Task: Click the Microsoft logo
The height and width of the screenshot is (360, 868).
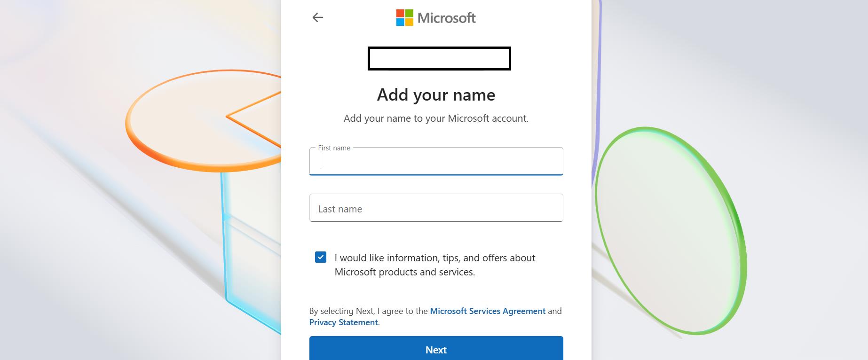Action: (x=436, y=18)
